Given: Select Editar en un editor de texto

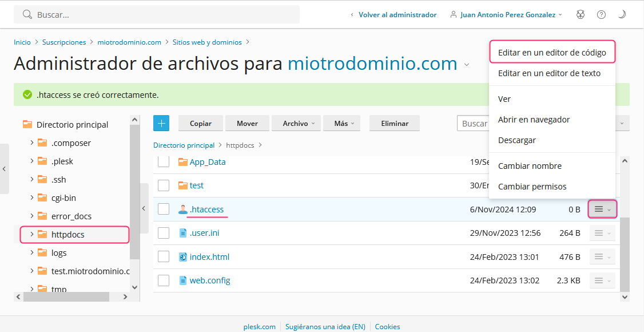Looking at the screenshot, I should [x=552, y=73].
